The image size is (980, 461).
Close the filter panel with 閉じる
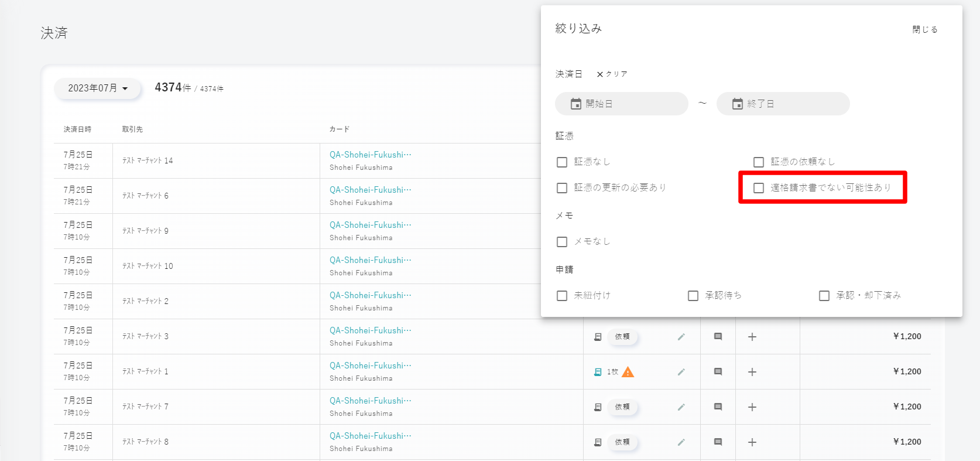point(925,29)
